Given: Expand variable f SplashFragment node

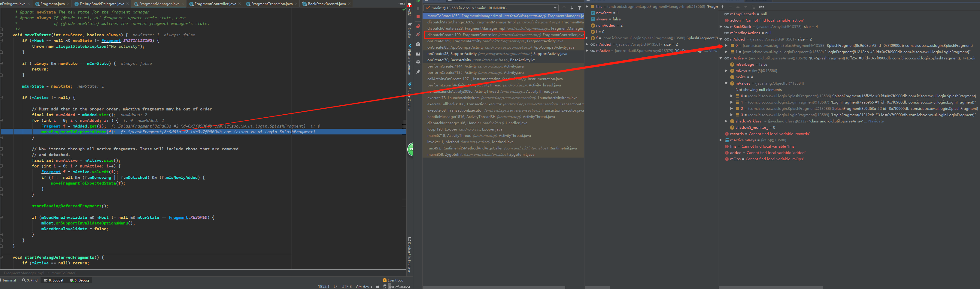Looking at the screenshot, I should click(587, 38).
